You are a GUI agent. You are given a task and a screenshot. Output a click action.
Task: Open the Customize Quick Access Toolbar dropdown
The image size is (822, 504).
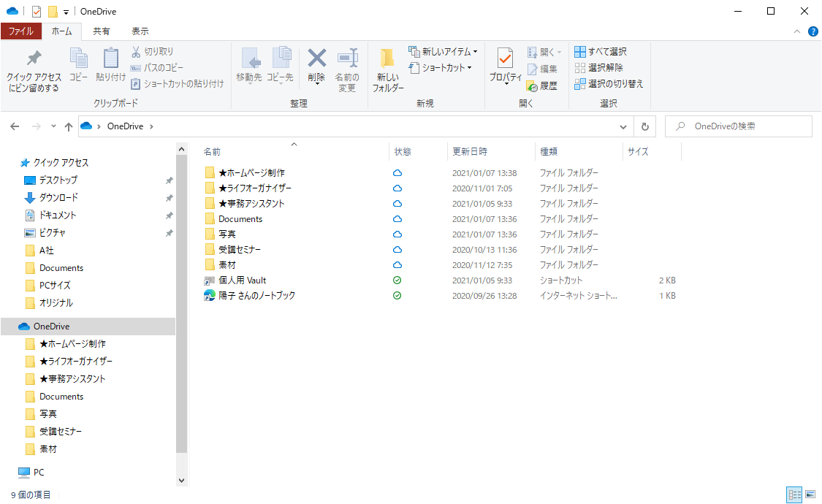(66, 12)
